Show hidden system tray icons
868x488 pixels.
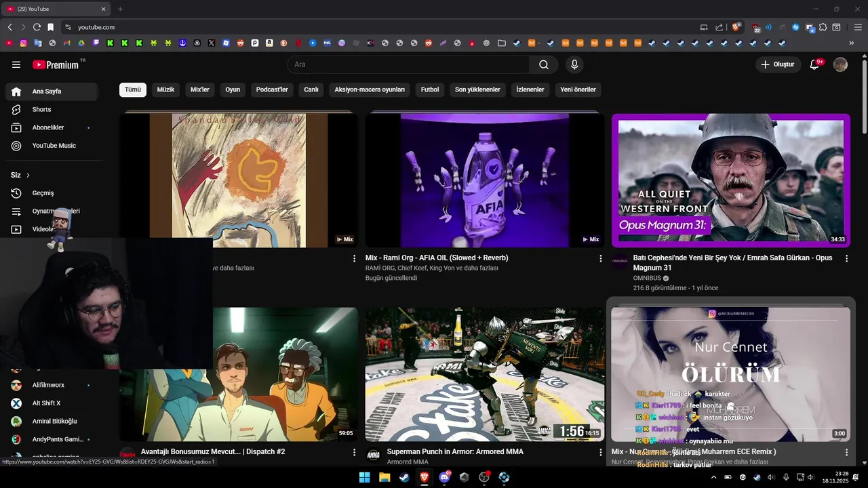[713, 477]
